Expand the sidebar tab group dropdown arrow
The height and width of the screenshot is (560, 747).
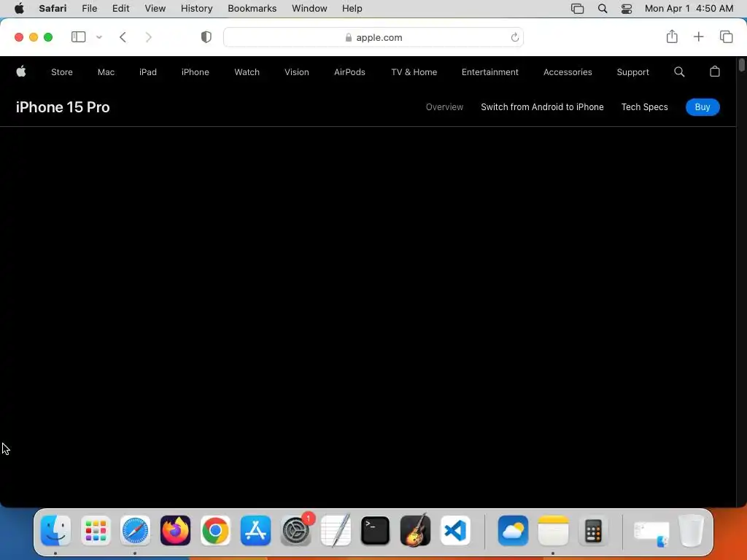pyautogui.click(x=99, y=37)
